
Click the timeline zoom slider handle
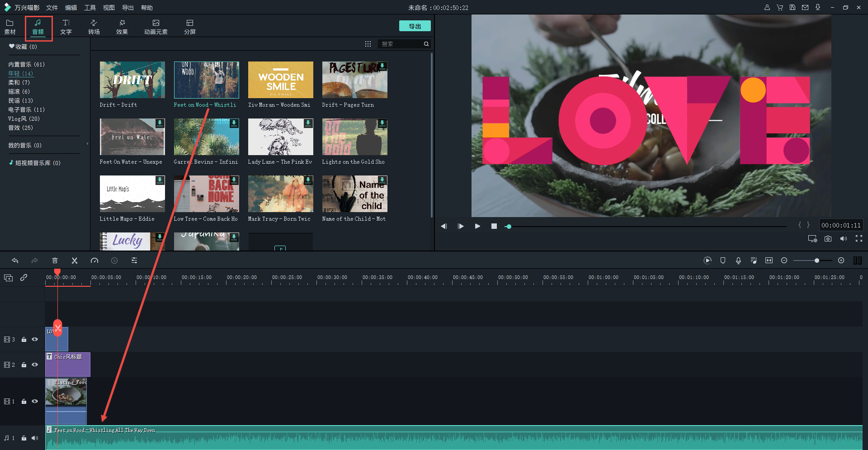tap(817, 261)
